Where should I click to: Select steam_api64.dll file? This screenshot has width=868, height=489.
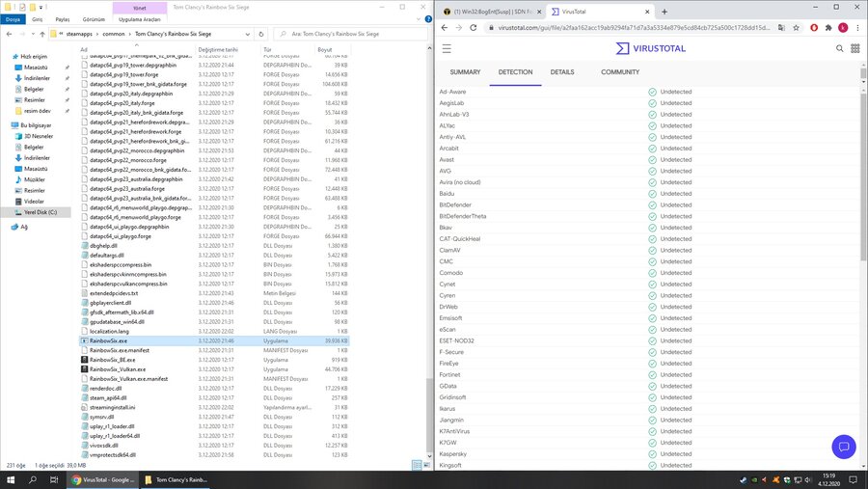tap(108, 398)
